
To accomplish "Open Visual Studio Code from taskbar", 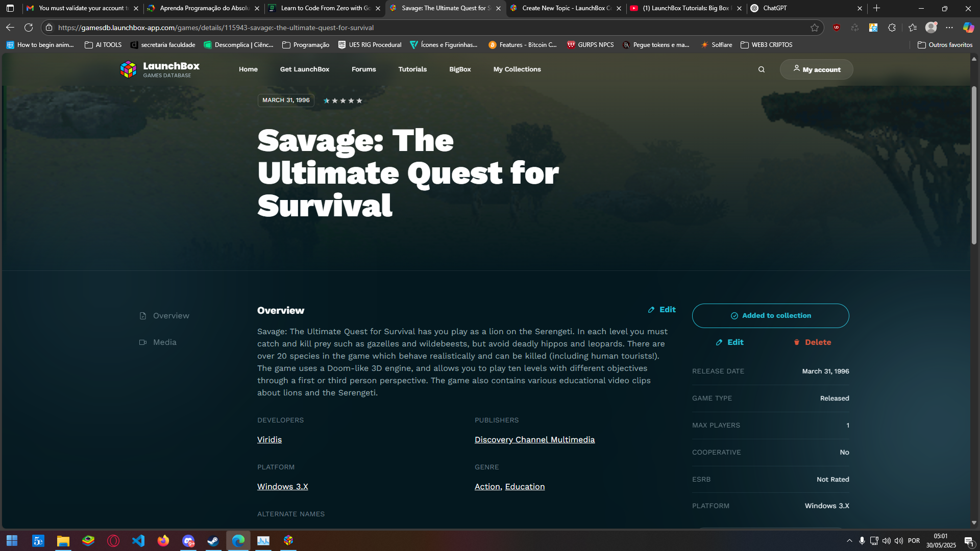I will click(138, 541).
